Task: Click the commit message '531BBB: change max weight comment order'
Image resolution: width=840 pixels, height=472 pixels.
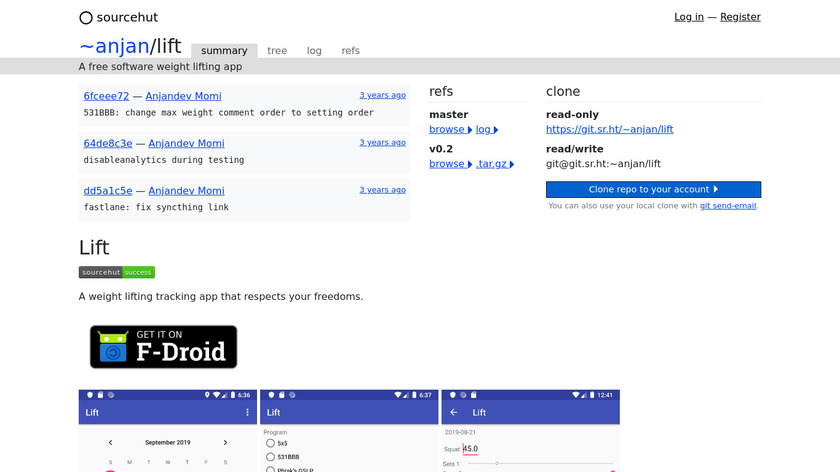Action: tap(228, 113)
